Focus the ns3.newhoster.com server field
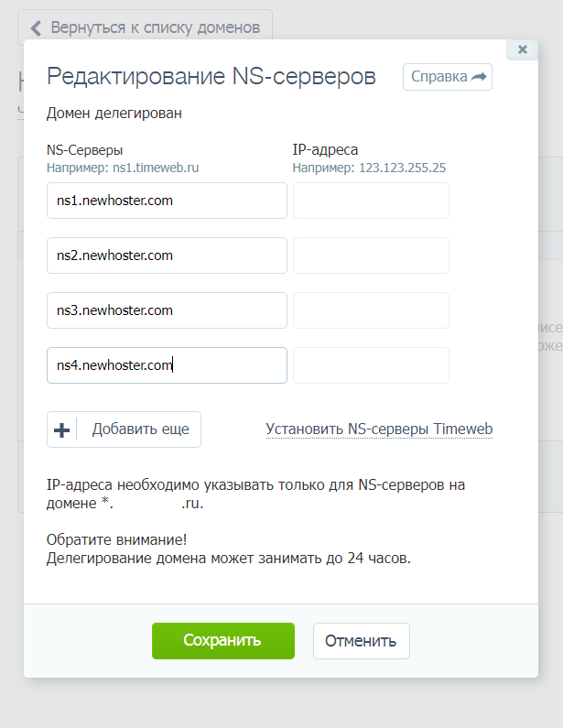Screen dimensions: 563x728 coord(168,310)
